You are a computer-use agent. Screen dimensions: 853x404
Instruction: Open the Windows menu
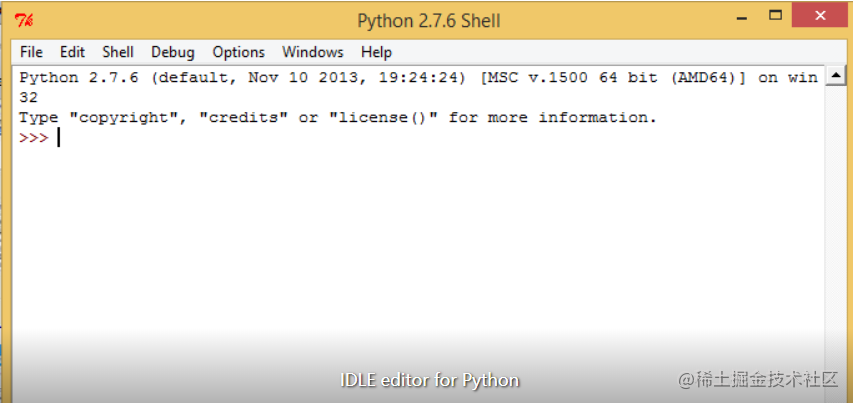[313, 52]
